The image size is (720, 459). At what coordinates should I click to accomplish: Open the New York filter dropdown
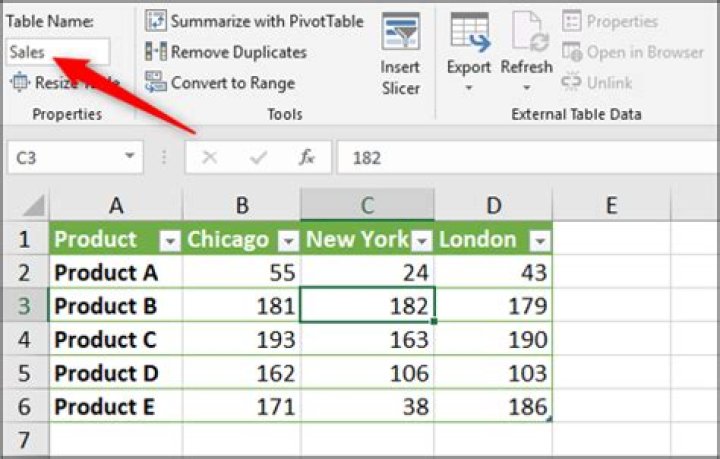421,240
